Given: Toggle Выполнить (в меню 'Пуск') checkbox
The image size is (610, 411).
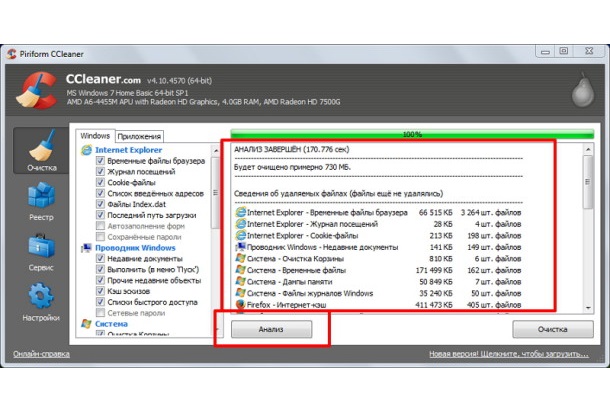Looking at the screenshot, I should point(100,269).
